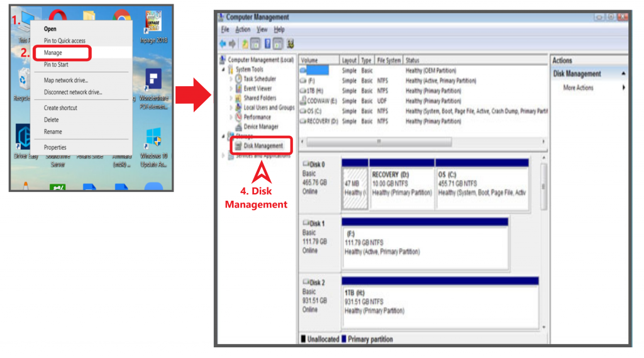Select the Task Scheduler clock icon
Viewport: 644px width, 358px height.
click(x=238, y=79)
